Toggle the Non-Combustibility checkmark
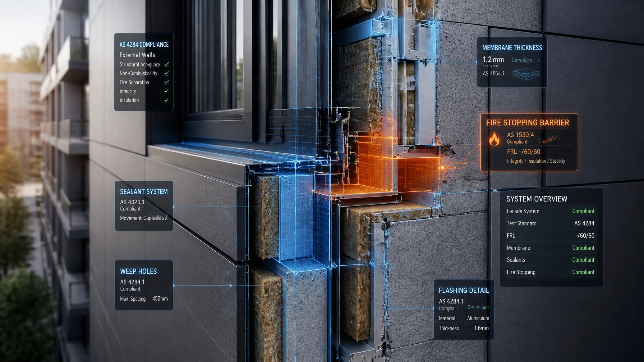 pos(166,73)
